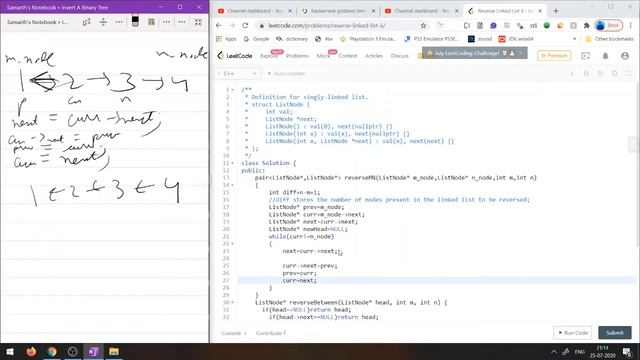
Task: Switch to the Reverse Linked List II tab
Action: [504, 11]
